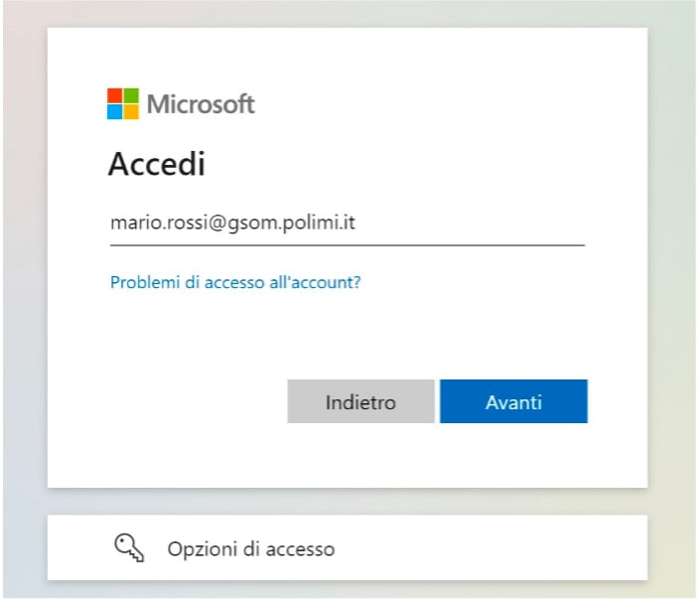Click blank space right of Opzioni di accesso
The image size is (700, 601).
[496, 547]
